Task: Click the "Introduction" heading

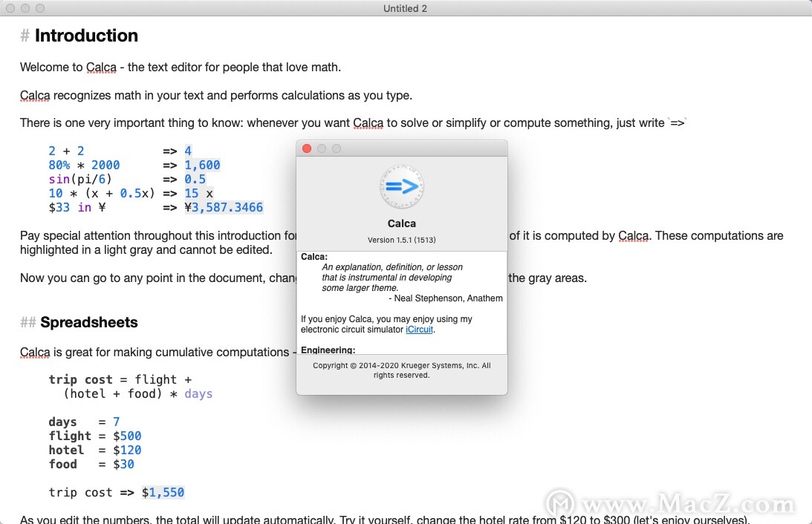Action: point(86,36)
